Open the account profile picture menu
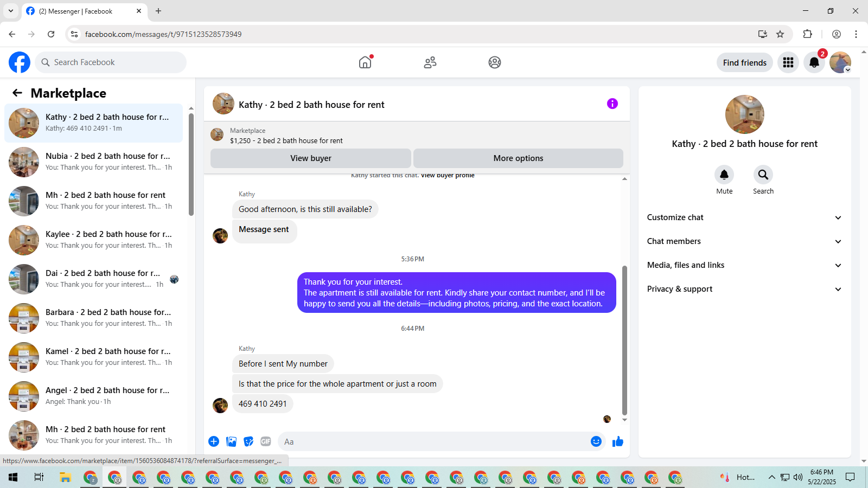This screenshot has height=488, width=868. coord(840,62)
